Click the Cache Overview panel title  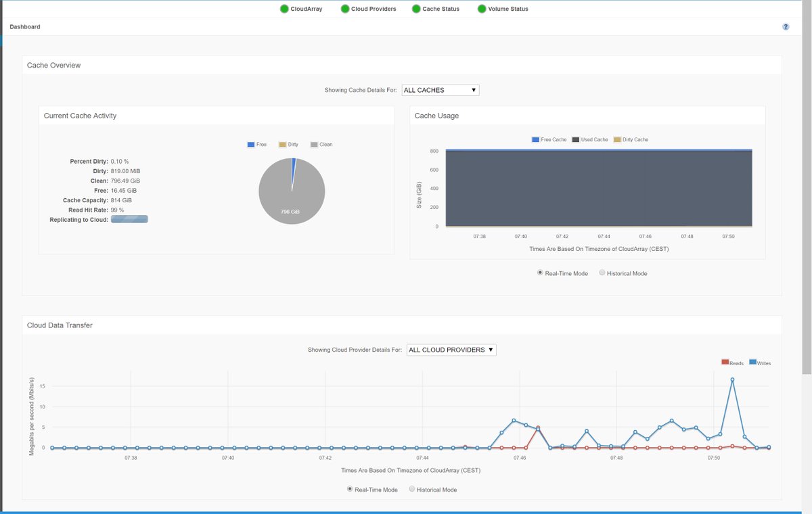pos(53,66)
